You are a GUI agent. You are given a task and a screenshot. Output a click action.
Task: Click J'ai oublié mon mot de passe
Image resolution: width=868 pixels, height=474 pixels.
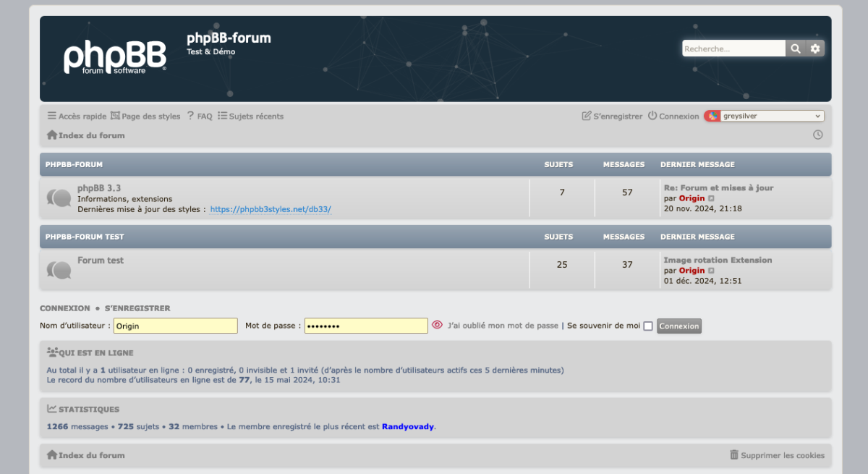(x=503, y=326)
